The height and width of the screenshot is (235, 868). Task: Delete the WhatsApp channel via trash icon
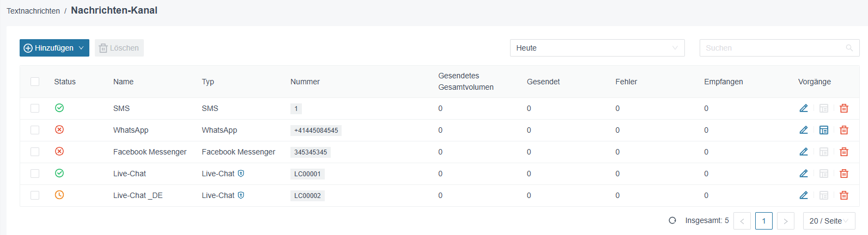844,130
